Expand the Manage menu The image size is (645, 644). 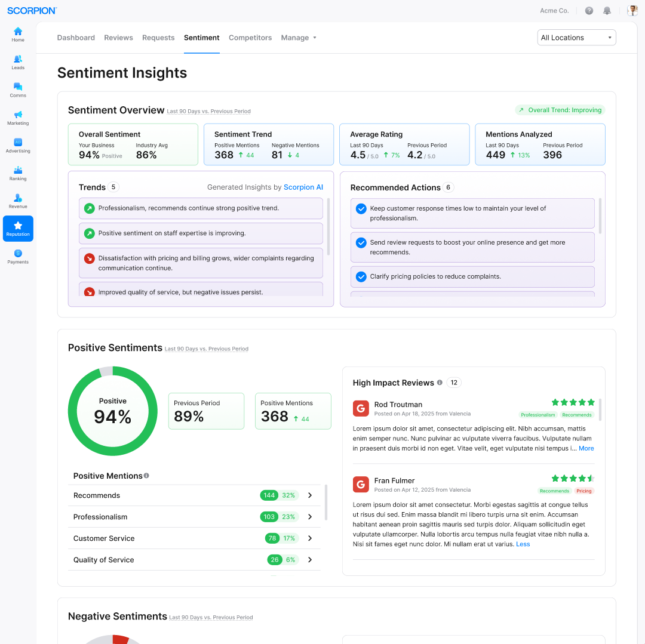tap(299, 38)
